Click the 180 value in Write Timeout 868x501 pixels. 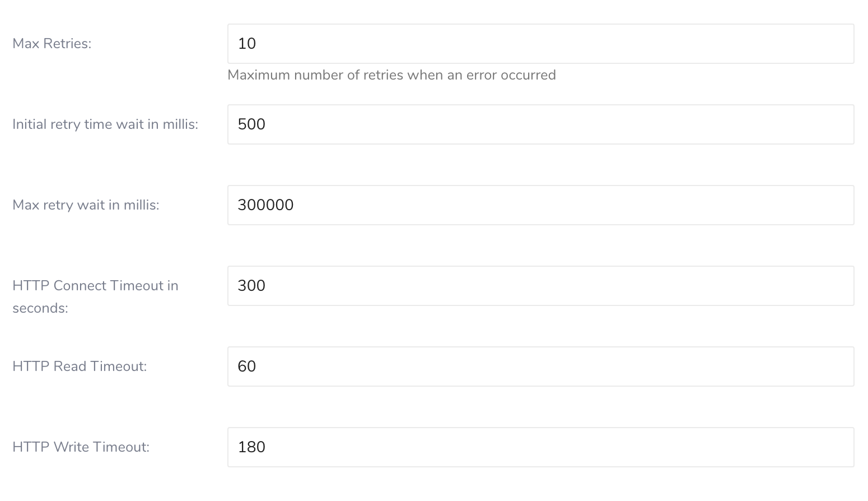point(251,447)
